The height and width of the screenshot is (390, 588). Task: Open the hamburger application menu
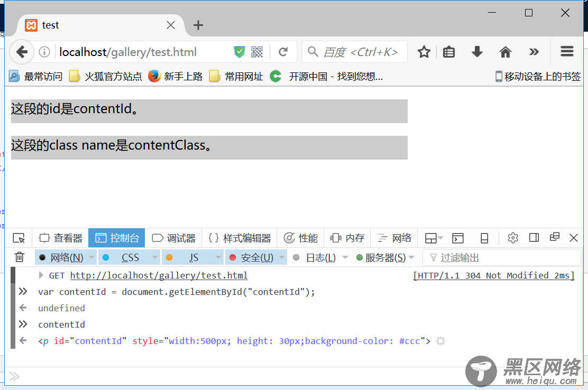point(567,51)
